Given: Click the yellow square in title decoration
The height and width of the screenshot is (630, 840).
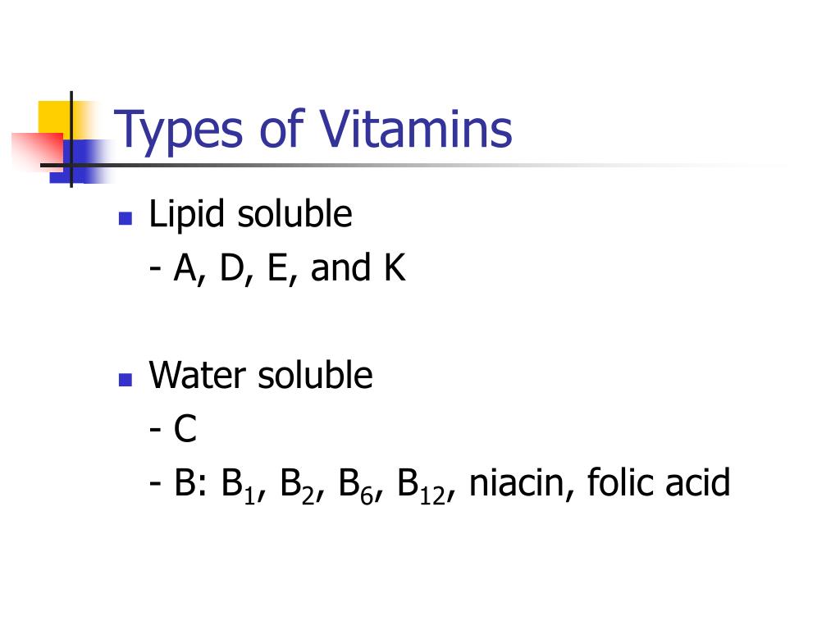Looking at the screenshot, I should coord(55,118).
